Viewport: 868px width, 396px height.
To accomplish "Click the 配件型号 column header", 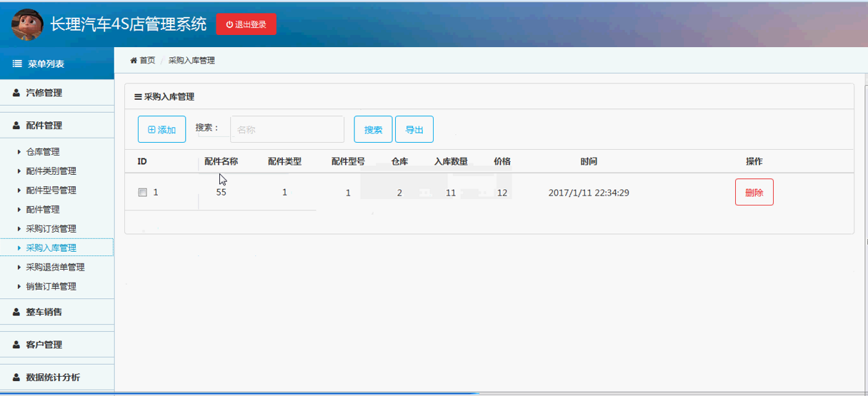I will 349,162.
